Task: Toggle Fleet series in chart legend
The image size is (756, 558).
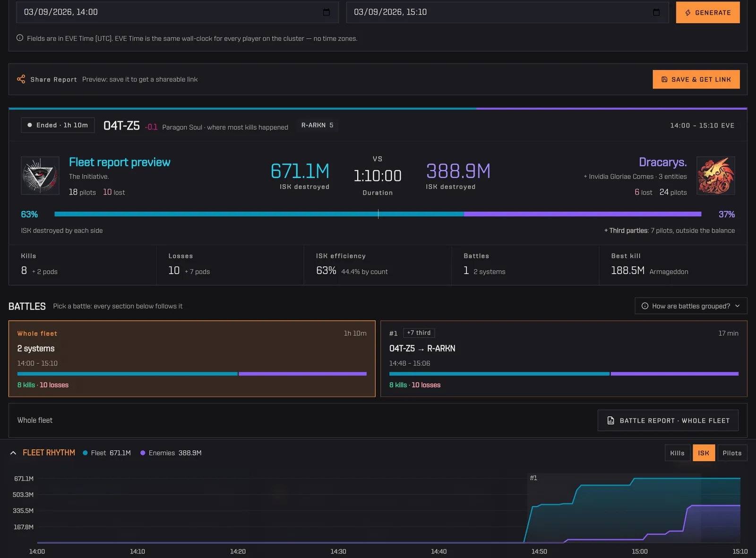Action: point(107,453)
